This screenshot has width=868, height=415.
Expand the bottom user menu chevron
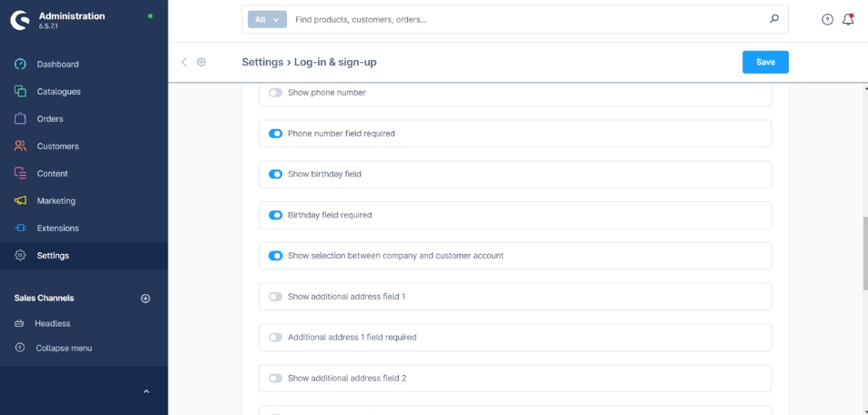pos(144,391)
